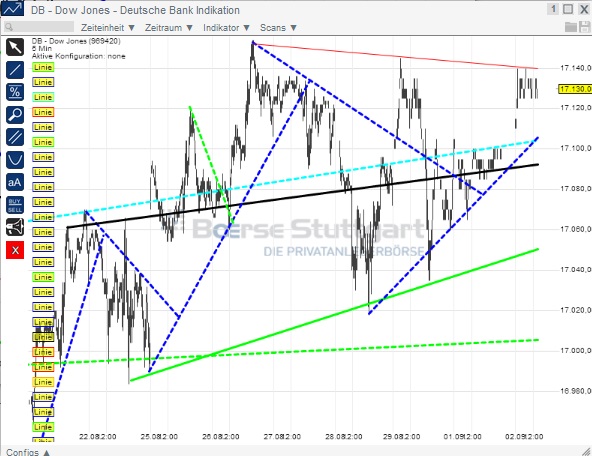Click the yellow 17.130,0 current price label
Image resolution: width=592 pixels, height=456 pixels.
[x=575, y=89]
